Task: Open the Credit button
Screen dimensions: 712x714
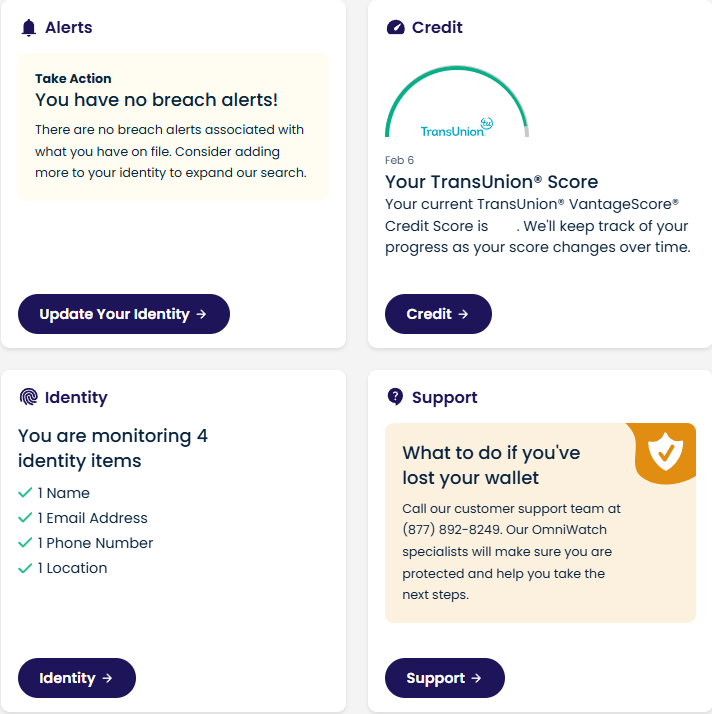Action: 438,314
